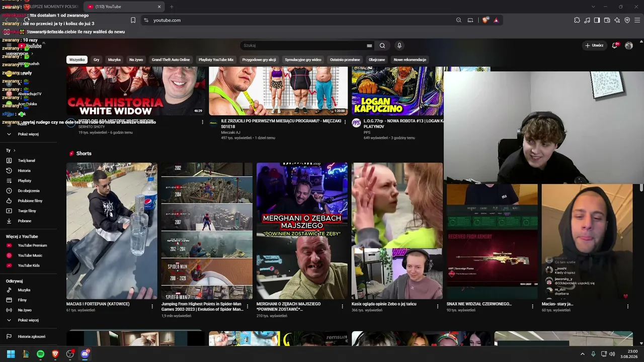Select the Nowe rekomendacje chip
The image size is (644, 362).
click(410, 60)
